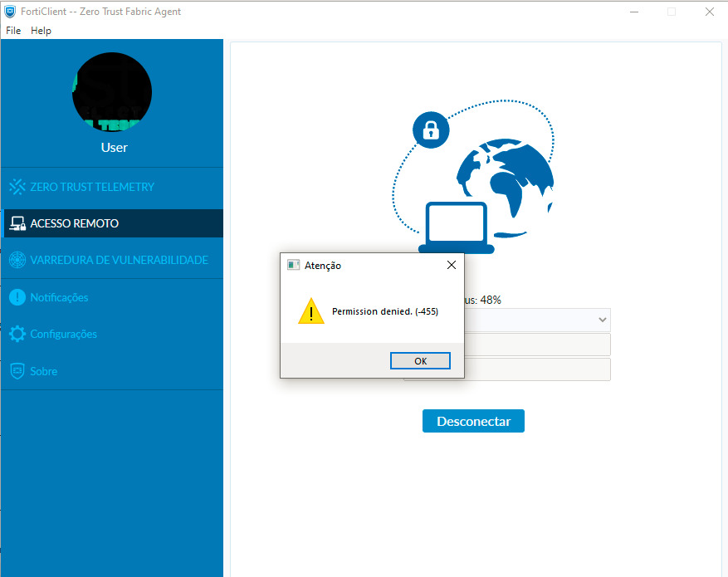Click the Notificações exclamation icon

pos(17,297)
